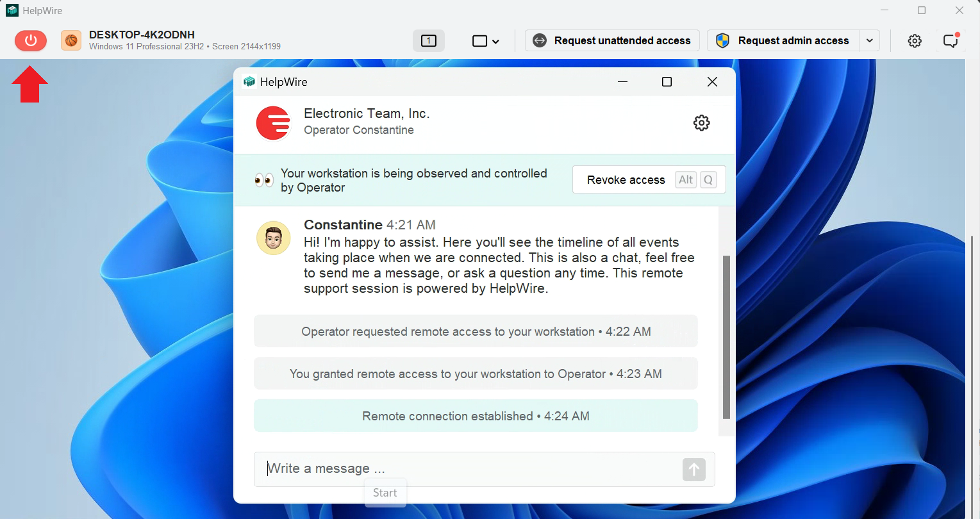Expand the display selection dropdown chevron
Viewport: 980px width, 519px height.
[x=495, y=40]
